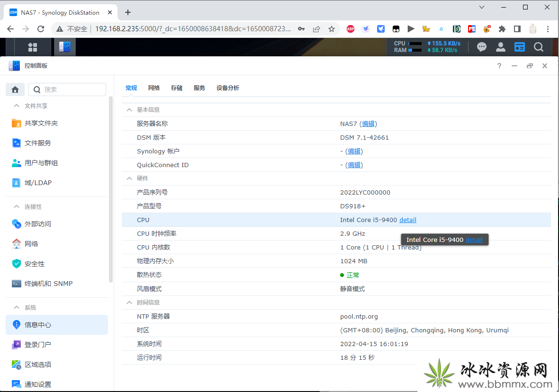This screenshot has width=559, height=392.
Task: Click the pool.ntp.org NTP server value
Action: 359,316
